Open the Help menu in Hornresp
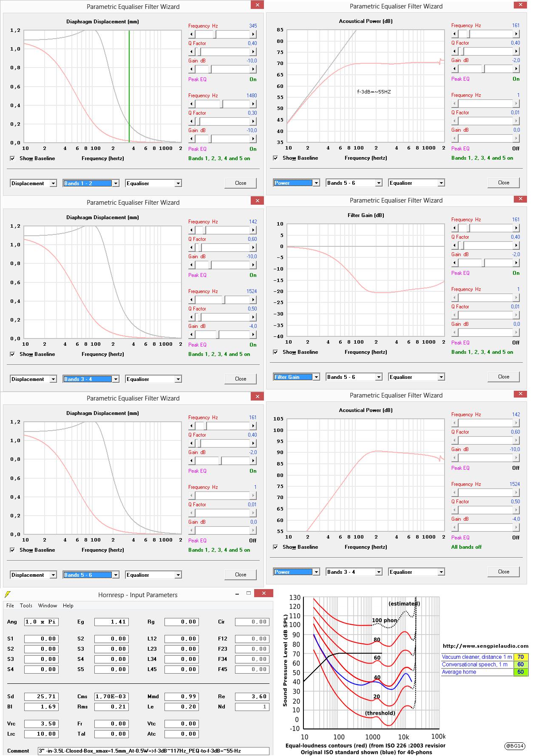The height and width of the screenshot is (756, 544). point(68,606)
